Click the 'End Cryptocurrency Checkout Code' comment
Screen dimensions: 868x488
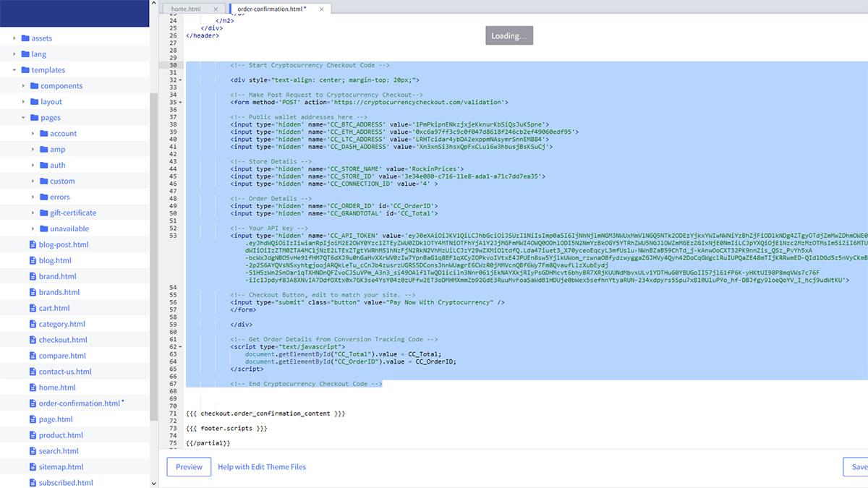[x=306, y=384]
